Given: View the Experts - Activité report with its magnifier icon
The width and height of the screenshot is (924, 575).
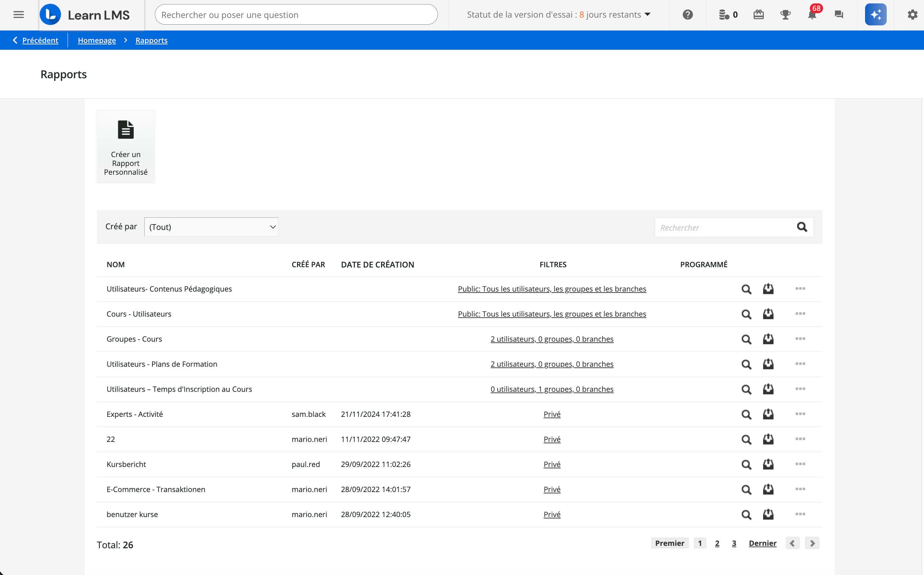Looking at the screenshot, I should click(746, 414).
